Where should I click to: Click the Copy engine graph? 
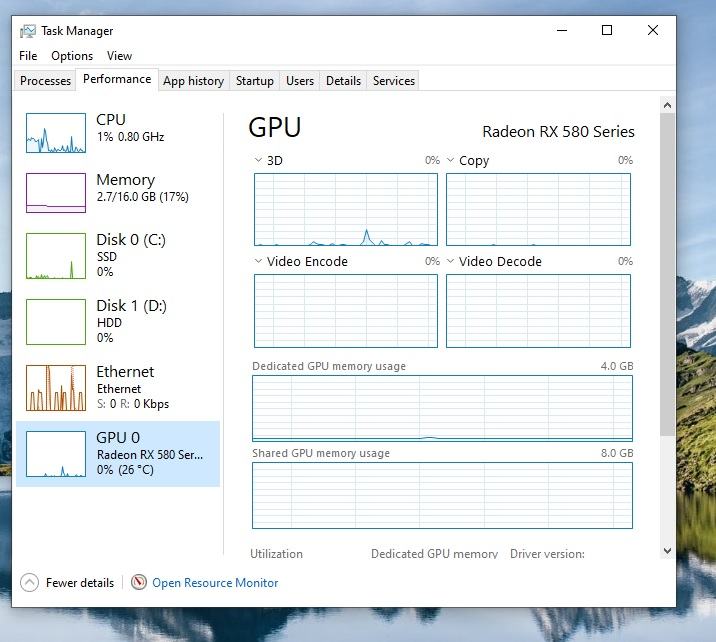(538, 210)
